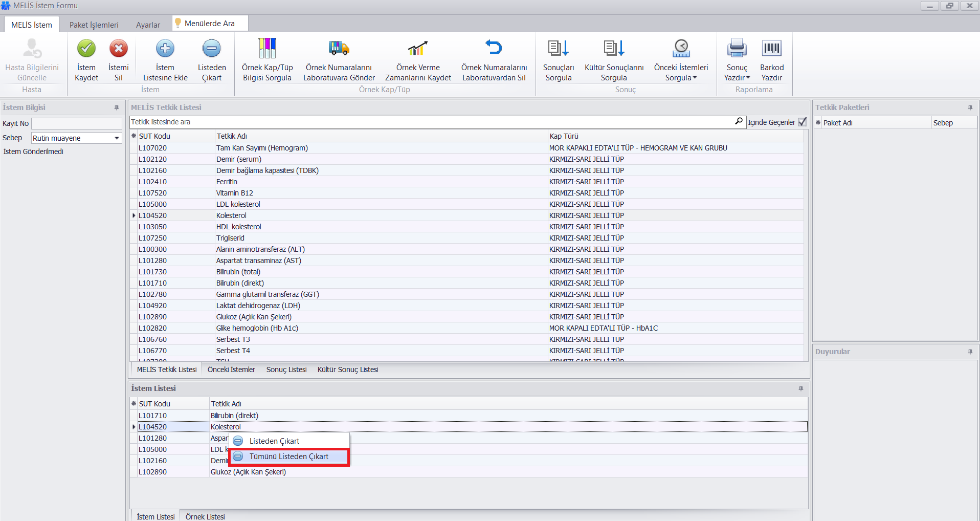Click Sonuçları Sorgula icon

tap(558, 49)
